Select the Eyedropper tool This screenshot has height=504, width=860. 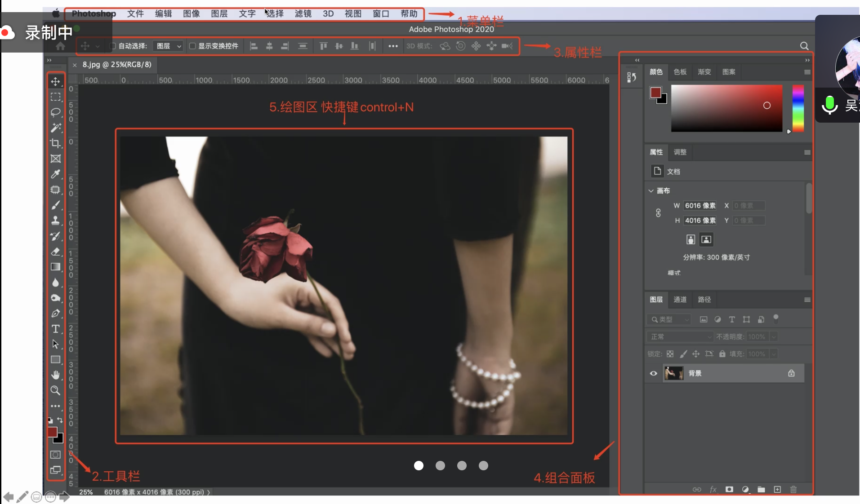[55, 174]
